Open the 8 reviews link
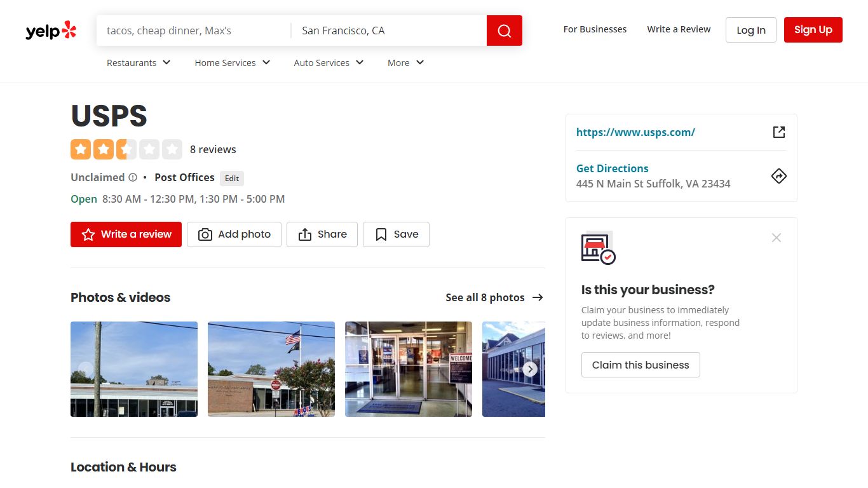This screenshot has height=488, width=868. point(213,149)
